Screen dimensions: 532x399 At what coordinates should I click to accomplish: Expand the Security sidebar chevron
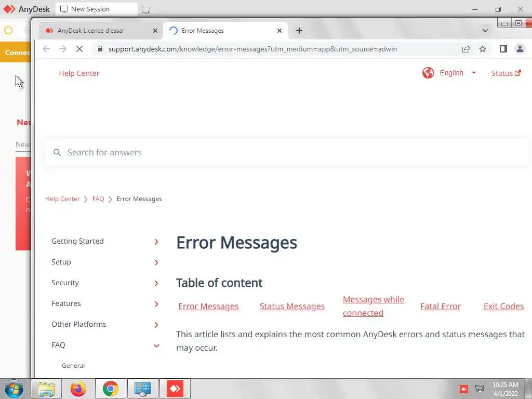(156, 283)
